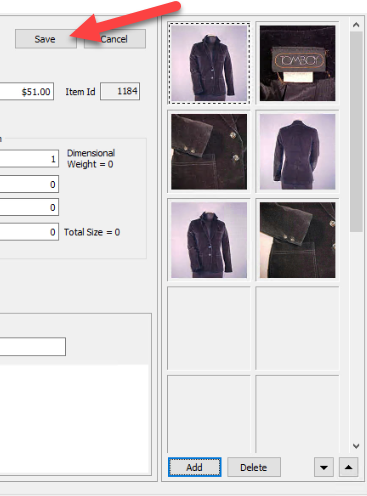Click the $51.00 price field
The height and width of the screenshot is (496, 367).
(x=27, y=91)
